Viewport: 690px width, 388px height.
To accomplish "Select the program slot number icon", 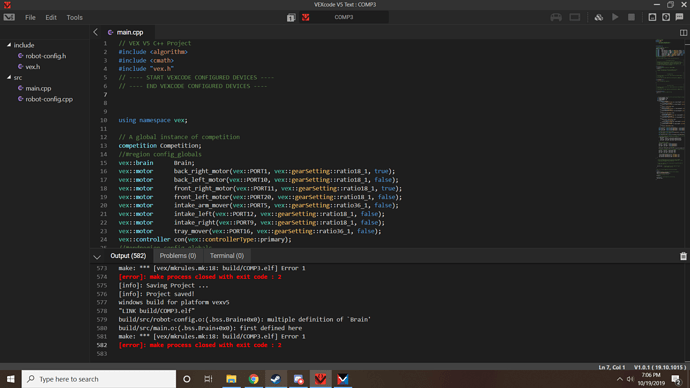I will 291,18.
